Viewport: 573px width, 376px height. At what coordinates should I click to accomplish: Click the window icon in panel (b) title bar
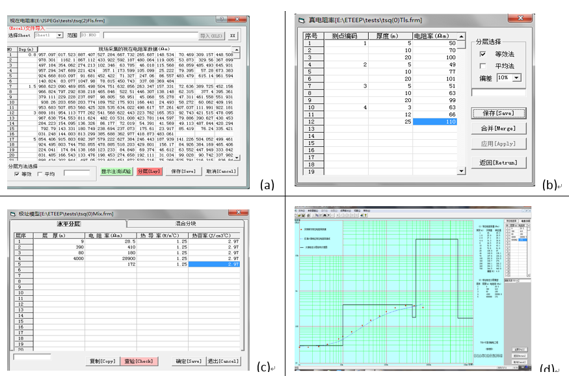[x=301, y=20]
